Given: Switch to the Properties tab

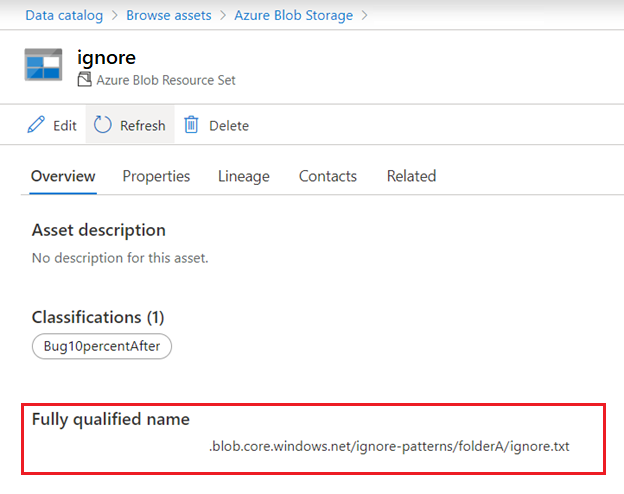Looking at the screenshot, I should 156,176.
